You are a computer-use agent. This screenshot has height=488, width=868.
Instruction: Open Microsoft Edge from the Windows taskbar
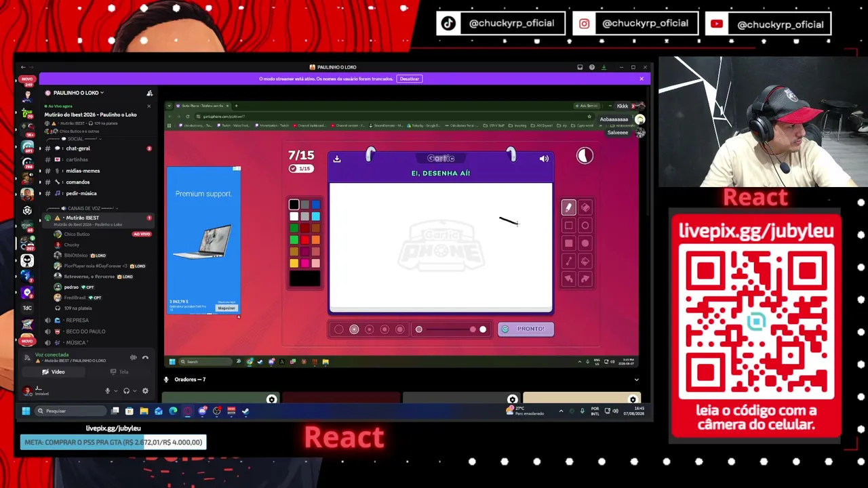coord(173,411)
